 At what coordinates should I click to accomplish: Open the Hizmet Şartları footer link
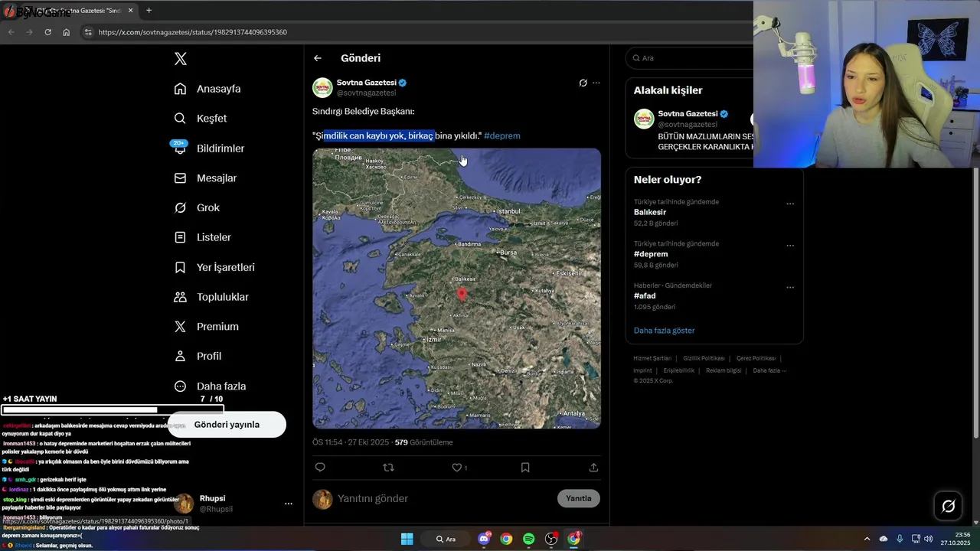click(x=652, y=358)
